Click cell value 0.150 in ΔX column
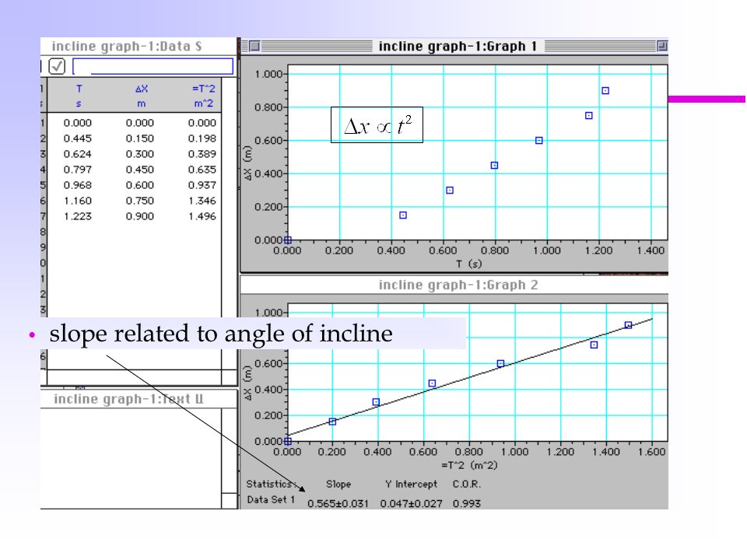The image size is (747, 560). (x=139, y=138)
